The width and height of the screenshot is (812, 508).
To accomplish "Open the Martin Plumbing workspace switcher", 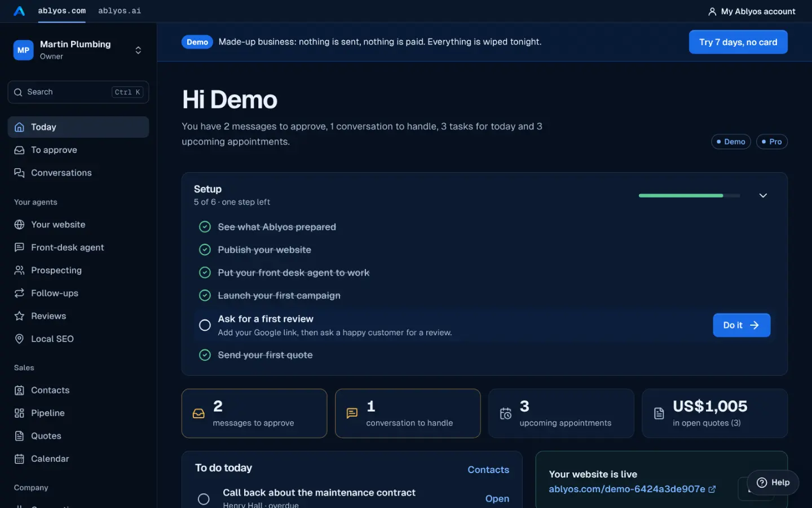I will (x=78, y=50).
